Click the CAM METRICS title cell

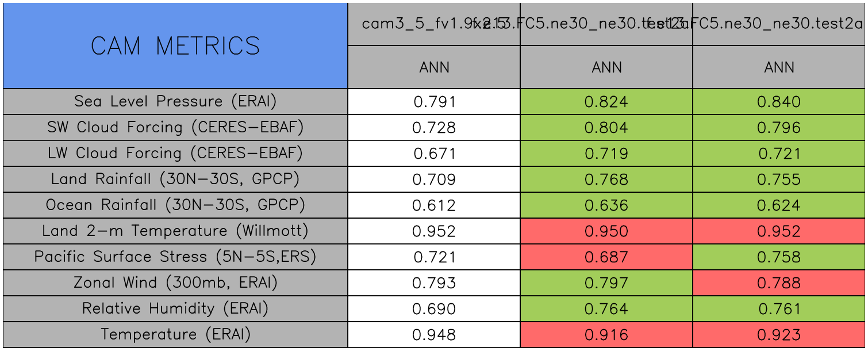point(175,46)
